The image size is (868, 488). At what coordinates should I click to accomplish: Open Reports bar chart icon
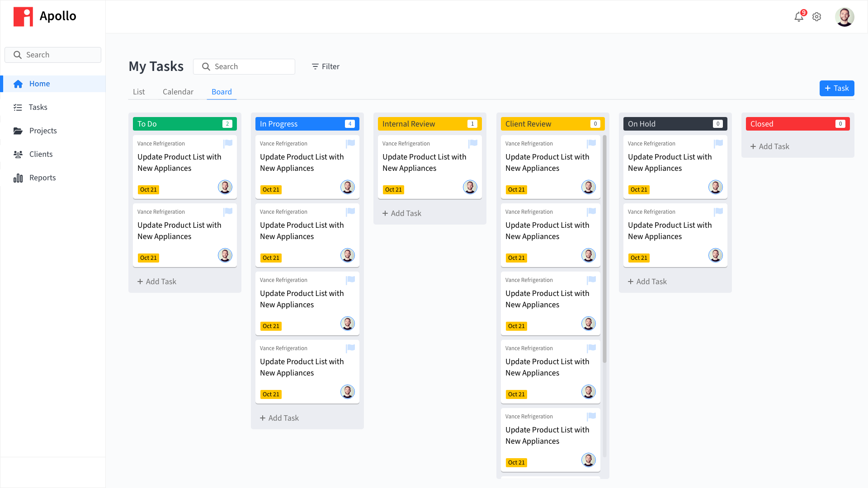18,178
